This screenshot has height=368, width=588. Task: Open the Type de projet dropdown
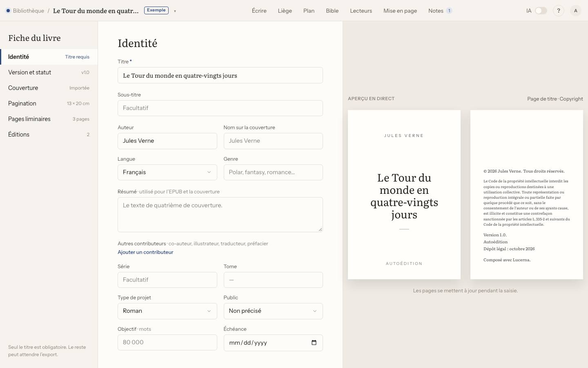pos(167,311)
